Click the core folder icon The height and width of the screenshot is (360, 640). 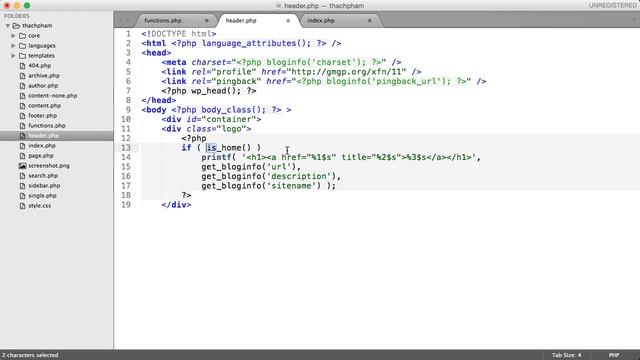pyautogui.click(x=22, y=36)
